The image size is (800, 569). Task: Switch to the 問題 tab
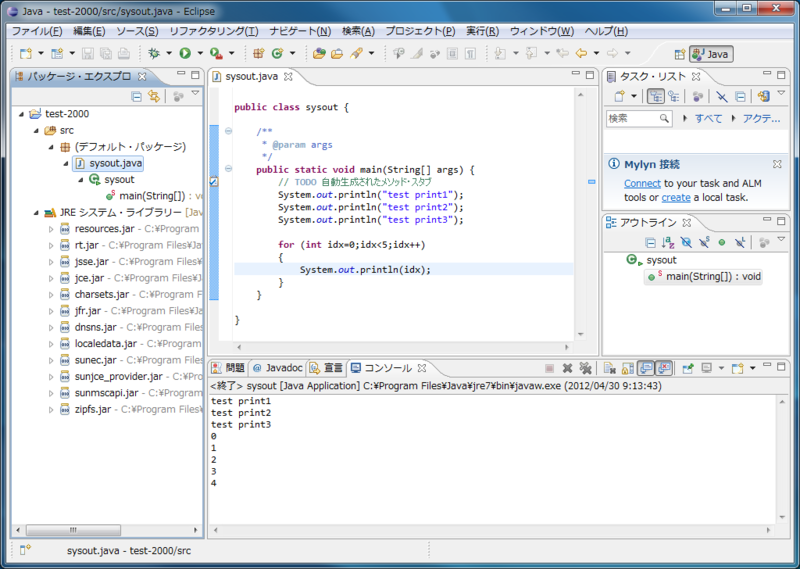[229, 368]
